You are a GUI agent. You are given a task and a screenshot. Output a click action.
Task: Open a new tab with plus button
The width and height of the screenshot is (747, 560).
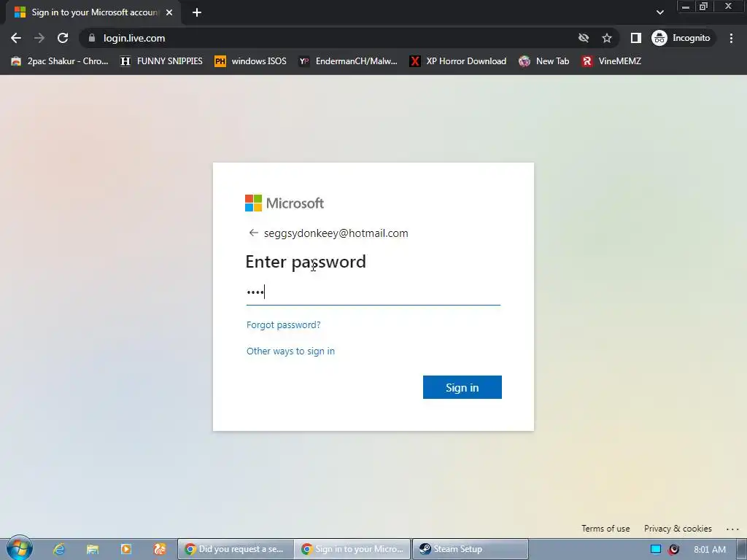point(197,12)
